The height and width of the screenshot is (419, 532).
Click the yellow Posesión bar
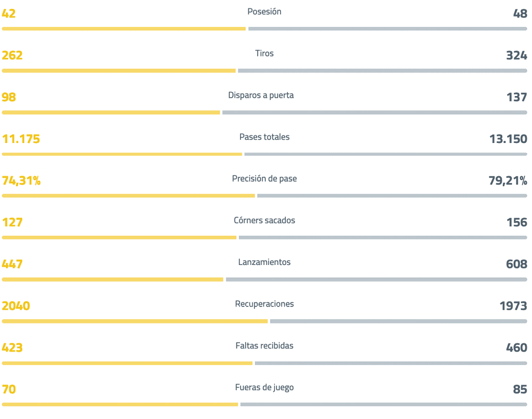(x=124, y=29)
